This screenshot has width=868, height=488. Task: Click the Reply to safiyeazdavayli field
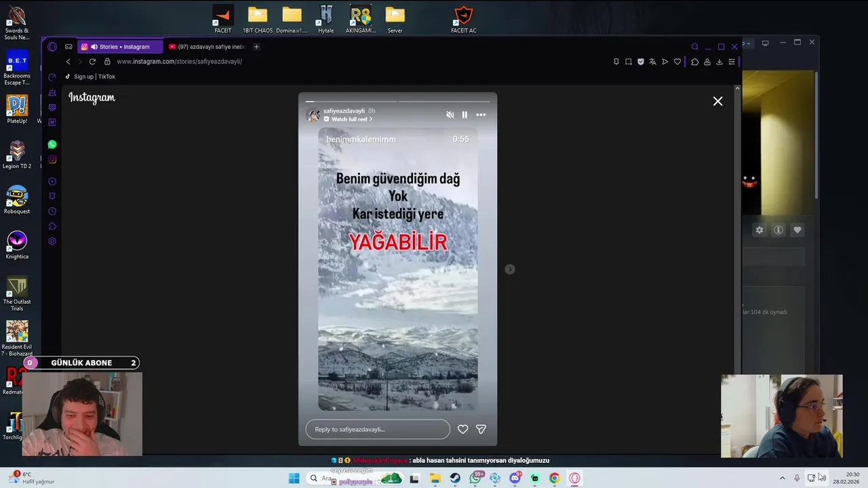378,429
